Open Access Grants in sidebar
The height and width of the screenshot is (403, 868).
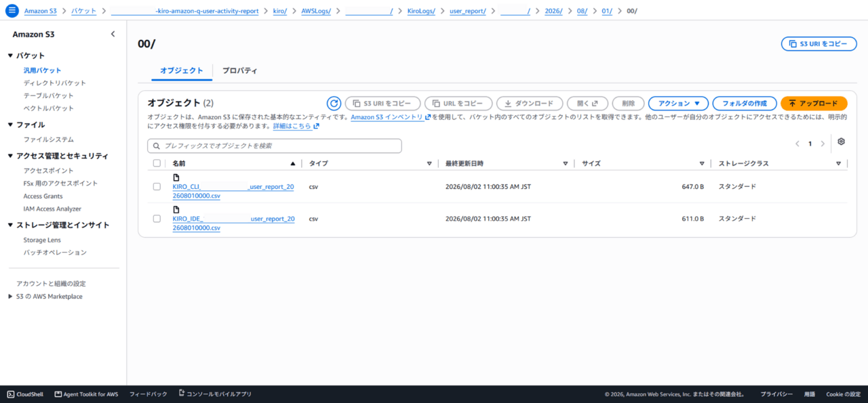[43, 196]
